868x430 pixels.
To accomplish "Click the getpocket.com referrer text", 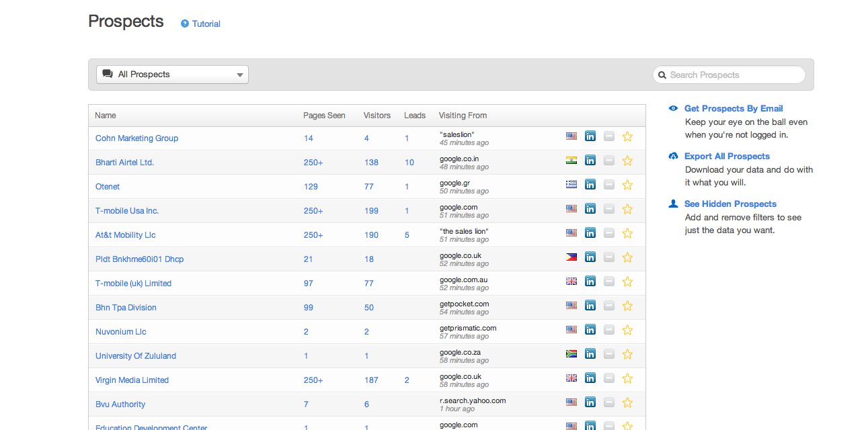I will 465,304.
